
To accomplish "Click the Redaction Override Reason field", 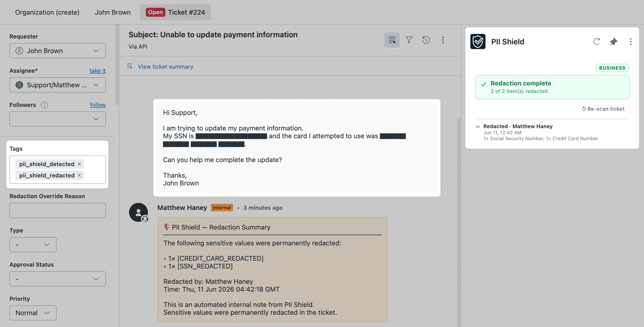I will pyautogui.click(x=58, y=211).
